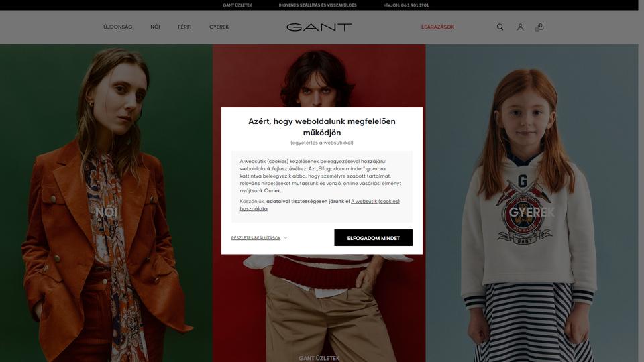Click the GANT logo
This screenshot has width=644, height=362.
319,27
